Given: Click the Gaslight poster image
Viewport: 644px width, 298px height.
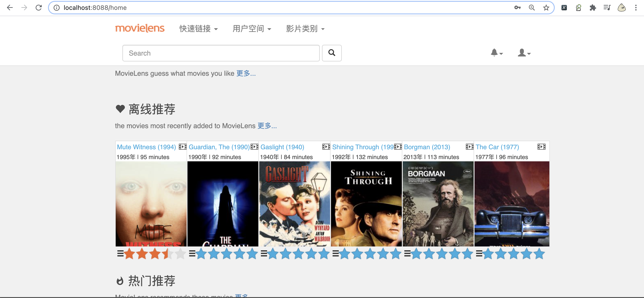Looking at the screenshot, I should tap(294, 204).
